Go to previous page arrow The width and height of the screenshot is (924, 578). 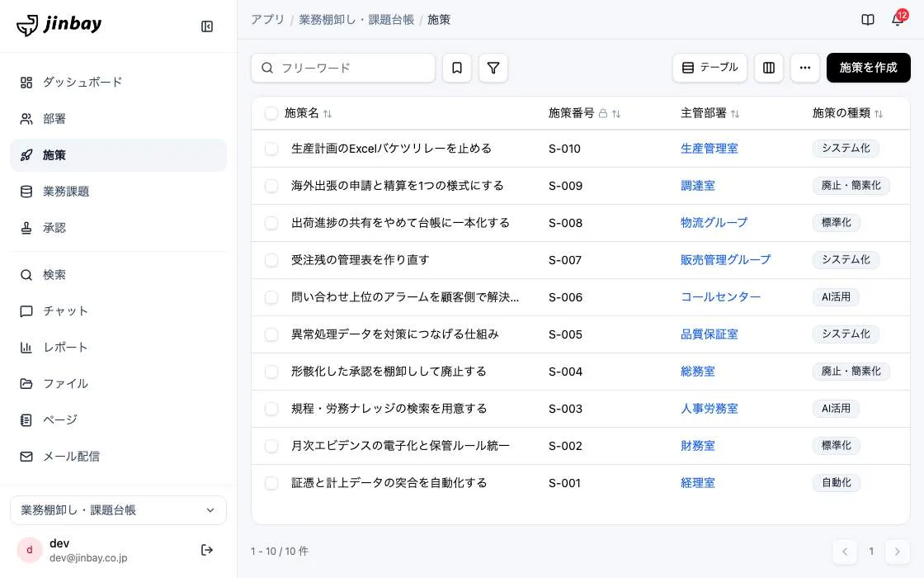(x=845, y=552)
